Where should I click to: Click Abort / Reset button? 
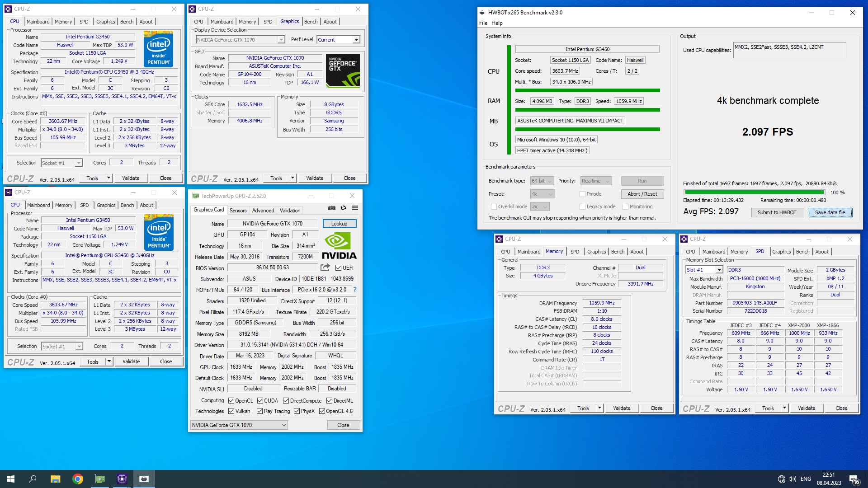coord(642,194)
